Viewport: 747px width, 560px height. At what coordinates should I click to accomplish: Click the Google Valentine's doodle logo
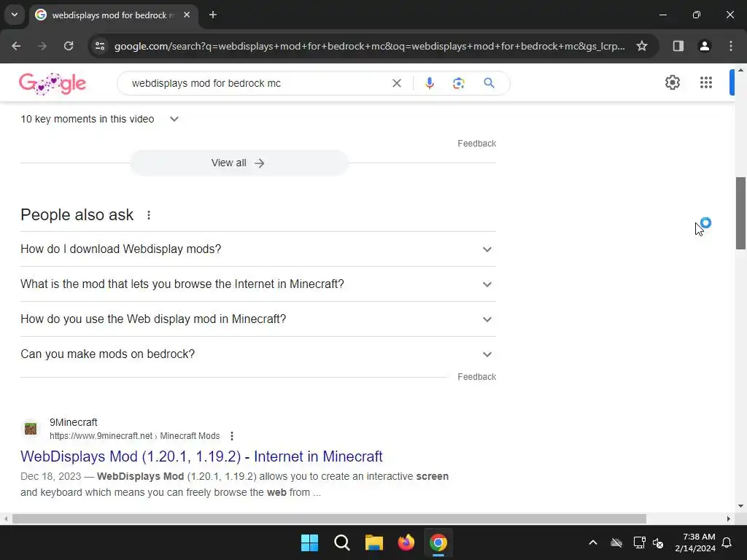click(x=53, y=83)
